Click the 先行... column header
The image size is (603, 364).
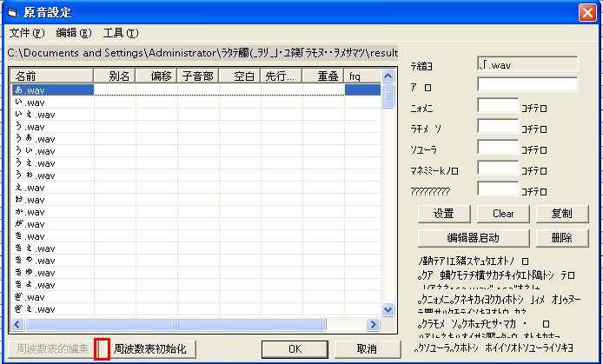pos(282,76)
